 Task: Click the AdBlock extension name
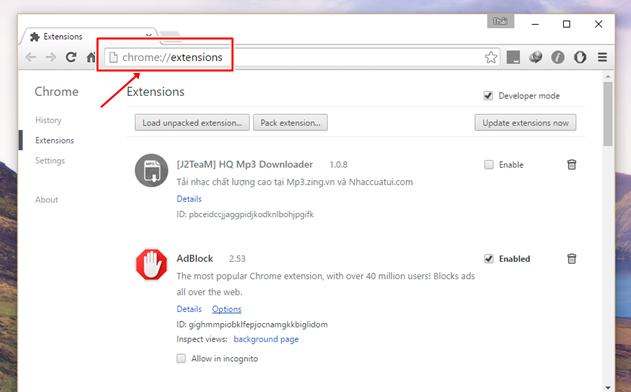point(195,258)
